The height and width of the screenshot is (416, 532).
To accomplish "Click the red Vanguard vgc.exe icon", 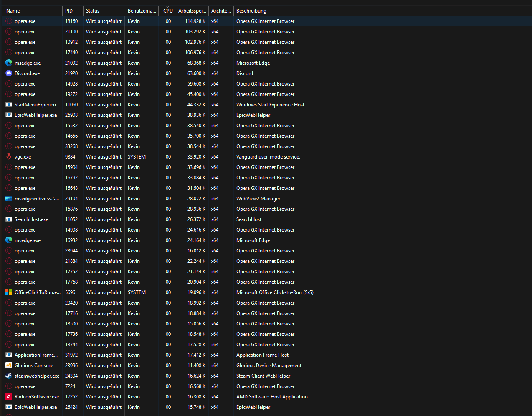I will pos(9,157).
